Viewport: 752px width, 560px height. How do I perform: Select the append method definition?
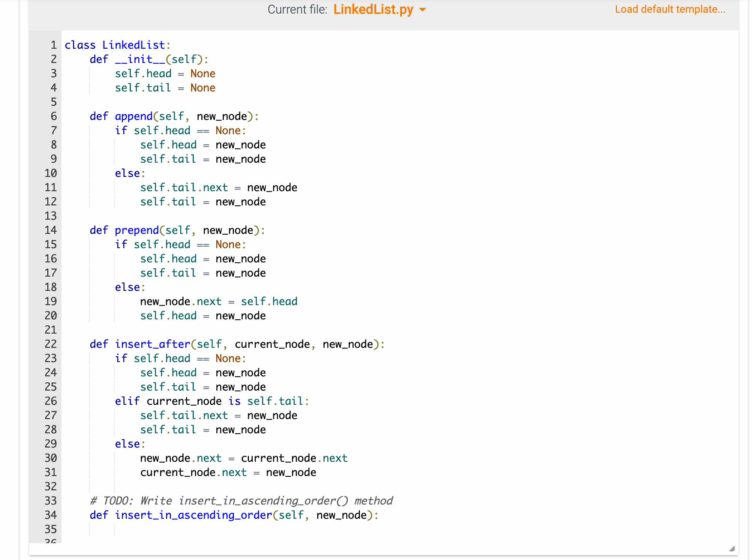point(135,116)
